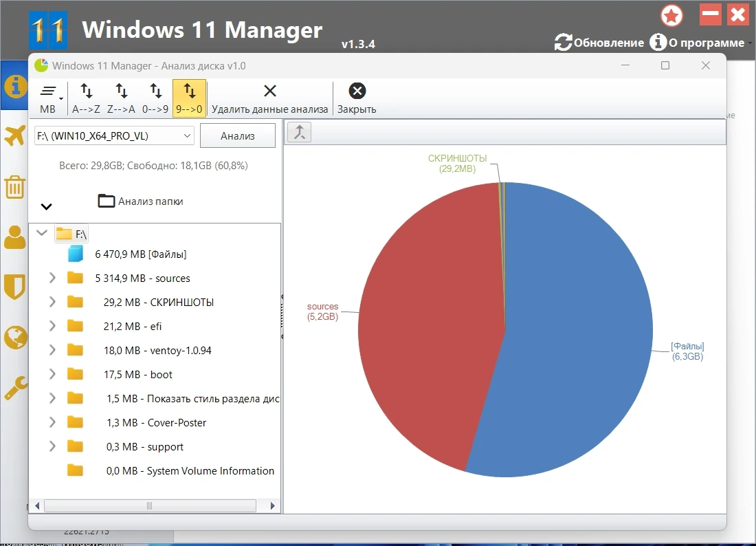
Task: Maximize the Анализ диска window
Action: pos(665,65)
